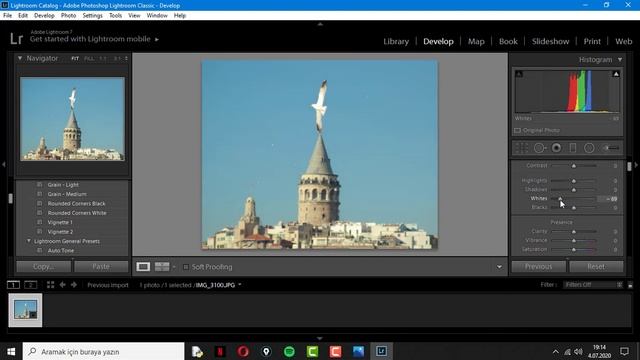Open the Print module
640x360 pixels.
(592, 41)
